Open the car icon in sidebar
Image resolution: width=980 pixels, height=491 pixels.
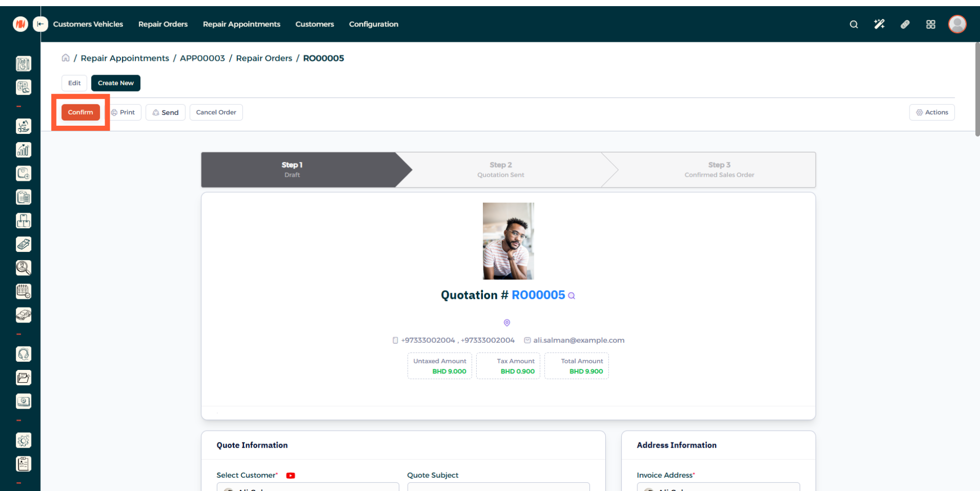click(x=23, y=315)
